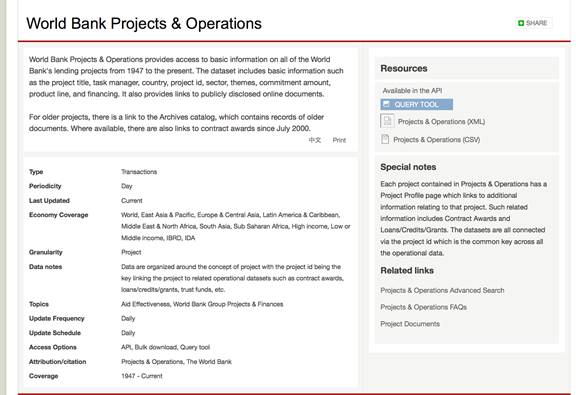Select the Coverage label
Viewport: 576px width, 395px height.
pos(43,376)
